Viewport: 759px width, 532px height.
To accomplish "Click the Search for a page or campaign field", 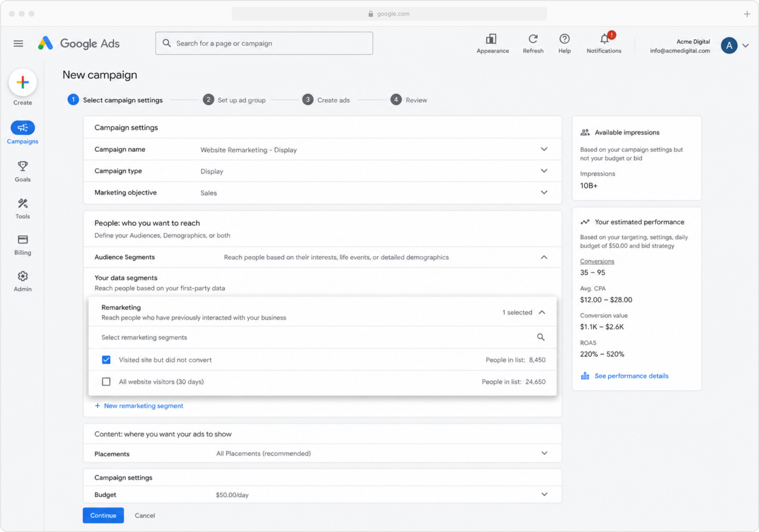I will pyautogui.click(x=264, y=43).
